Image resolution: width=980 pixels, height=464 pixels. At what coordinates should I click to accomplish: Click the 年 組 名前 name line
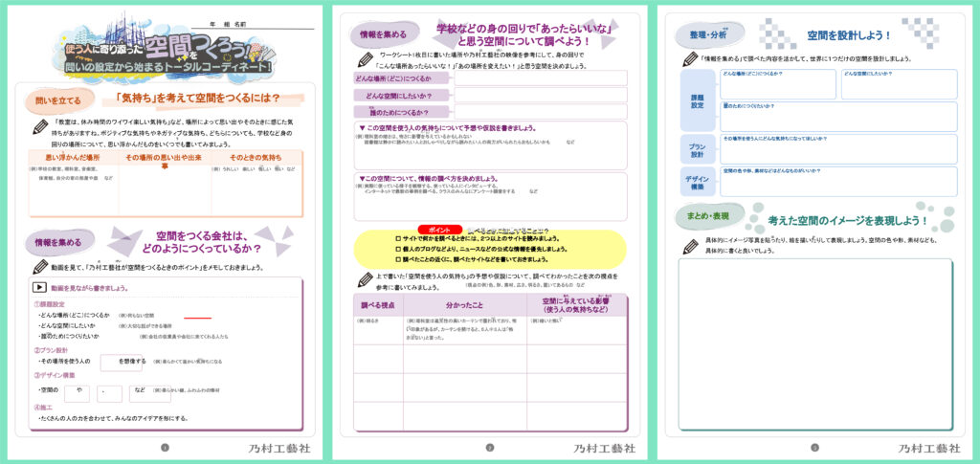tap(252, 25)
